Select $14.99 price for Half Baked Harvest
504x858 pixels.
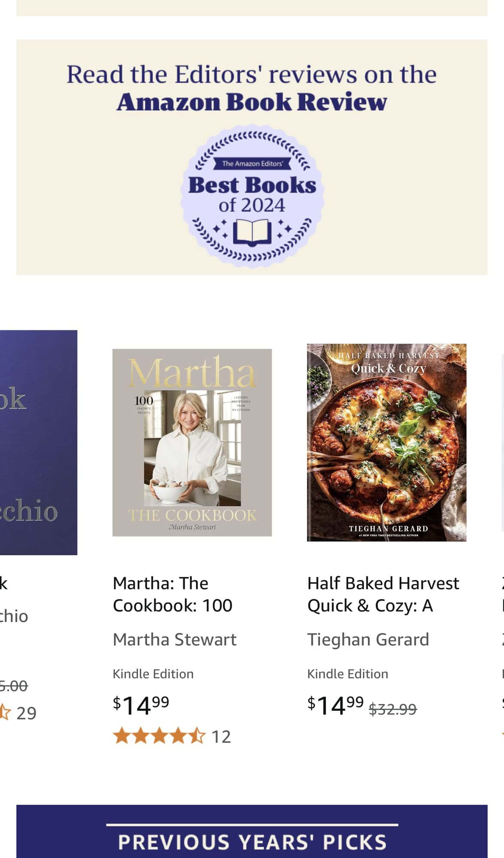(x=335, y=705)
